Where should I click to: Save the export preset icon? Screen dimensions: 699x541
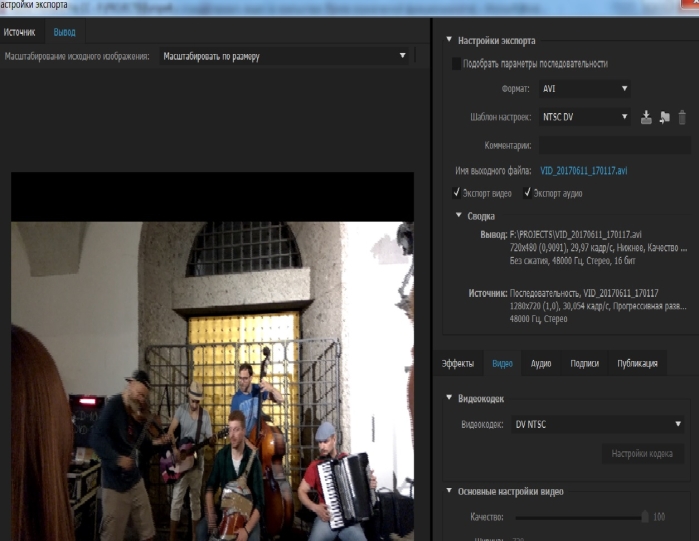click(646, 117)
